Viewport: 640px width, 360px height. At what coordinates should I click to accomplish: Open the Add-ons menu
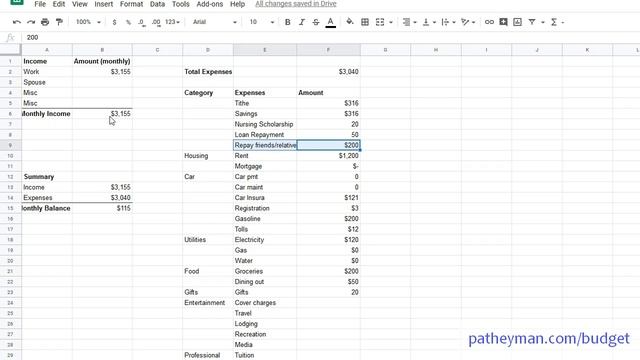pos(210,4)
